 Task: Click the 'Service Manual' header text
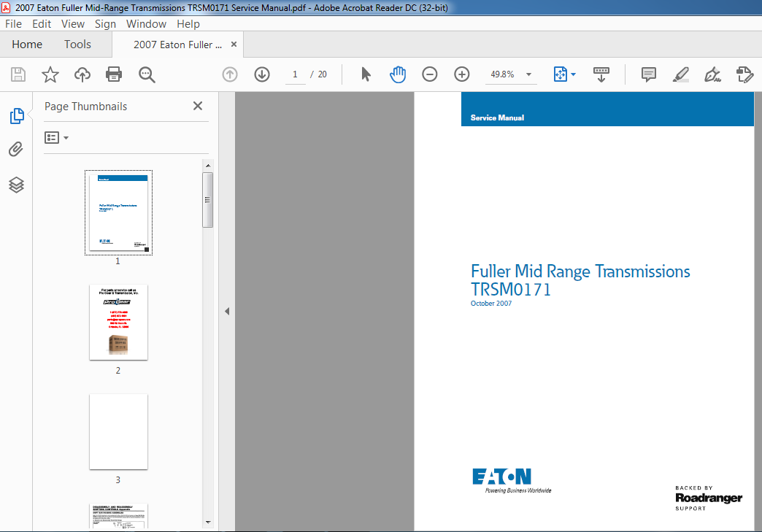click(x=497, y=117)
